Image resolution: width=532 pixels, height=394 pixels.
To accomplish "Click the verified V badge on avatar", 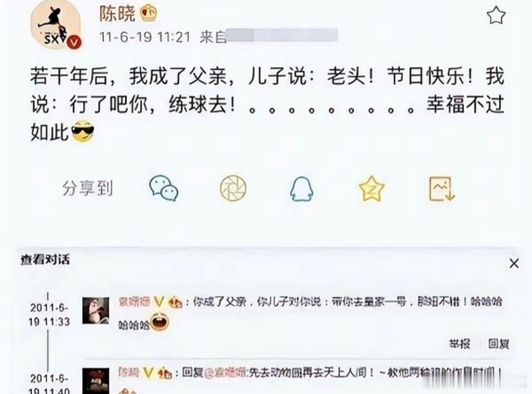I will click(74, 42).
